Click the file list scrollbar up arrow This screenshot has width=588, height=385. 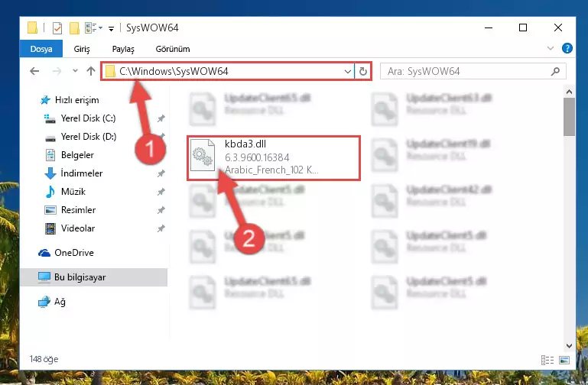(x=569, y=92)
